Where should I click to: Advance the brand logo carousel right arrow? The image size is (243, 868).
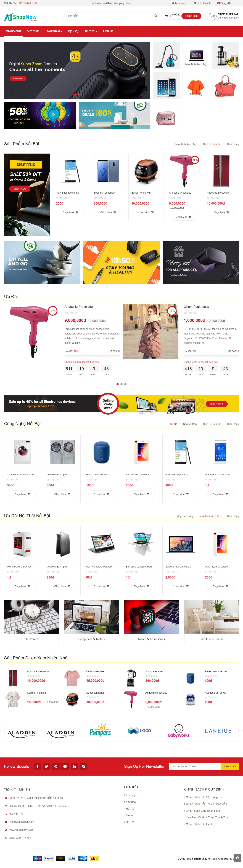[x=239, y=730]
